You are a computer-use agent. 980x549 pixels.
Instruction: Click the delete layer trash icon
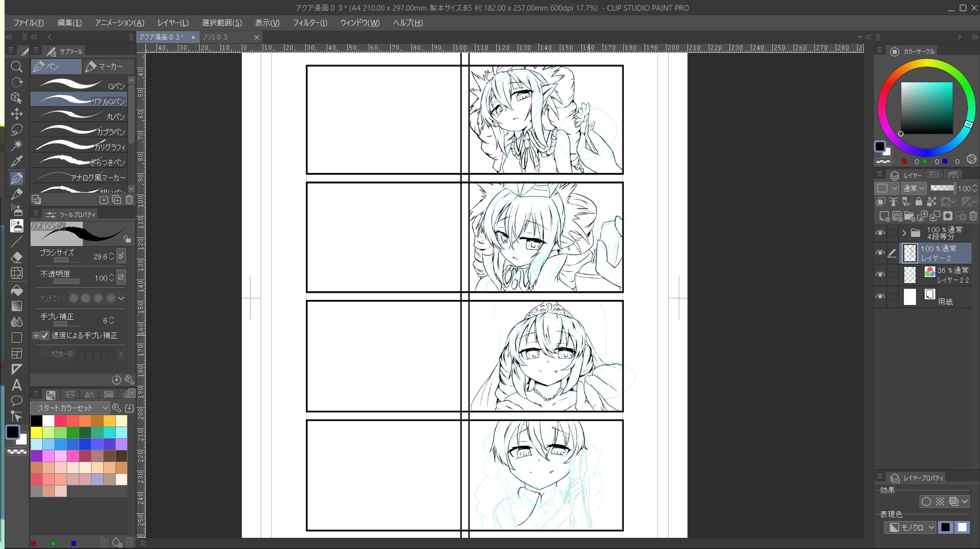[972, 216]
